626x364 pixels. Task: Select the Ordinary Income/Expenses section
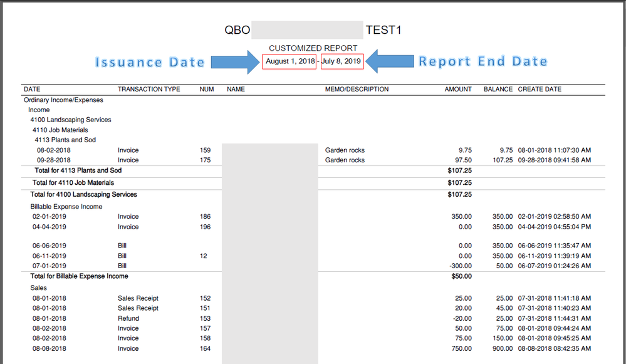[x=63, y=100]
